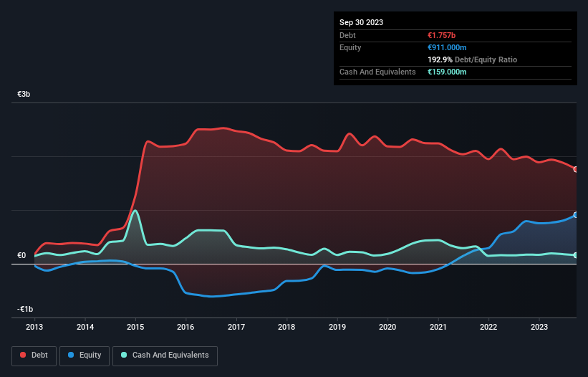Click the 2015 x-axis label
The height and width of the screenshot is (377, 588).
(135, 327)
